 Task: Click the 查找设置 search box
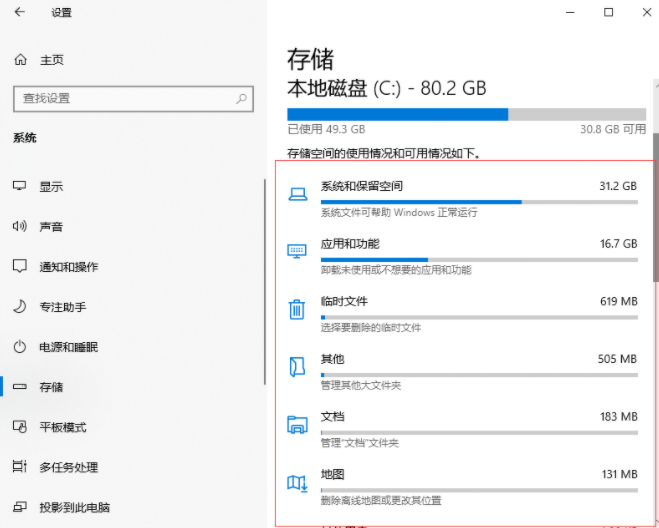pos(125,98)
